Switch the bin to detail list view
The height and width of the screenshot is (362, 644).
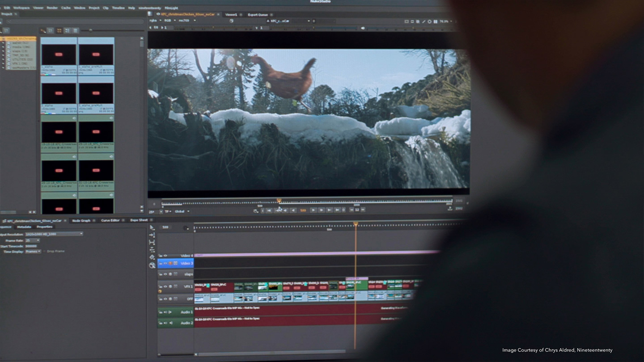pos(67,30)
